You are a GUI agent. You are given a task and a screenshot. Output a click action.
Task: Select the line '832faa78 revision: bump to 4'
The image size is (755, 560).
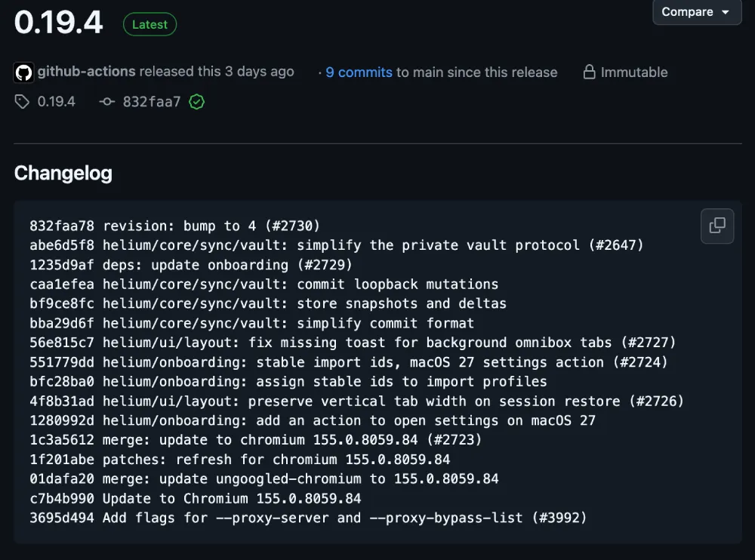pyautogui.click(x=175, y=226)
